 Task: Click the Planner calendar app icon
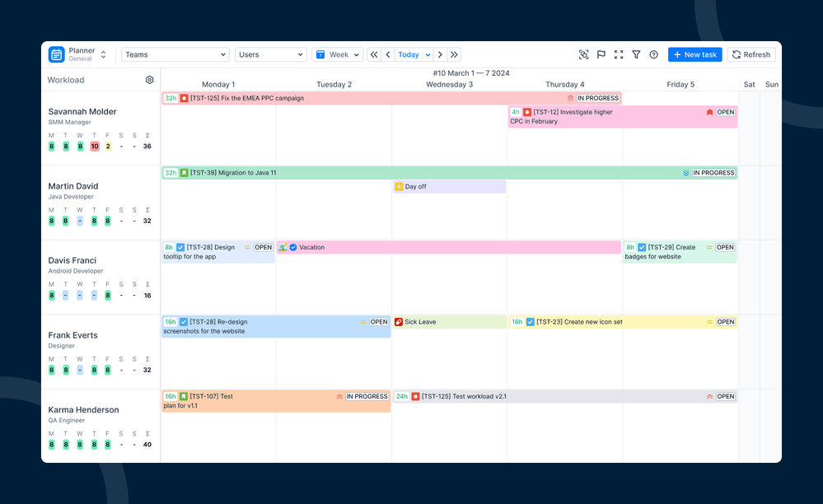tap(56, 54)
